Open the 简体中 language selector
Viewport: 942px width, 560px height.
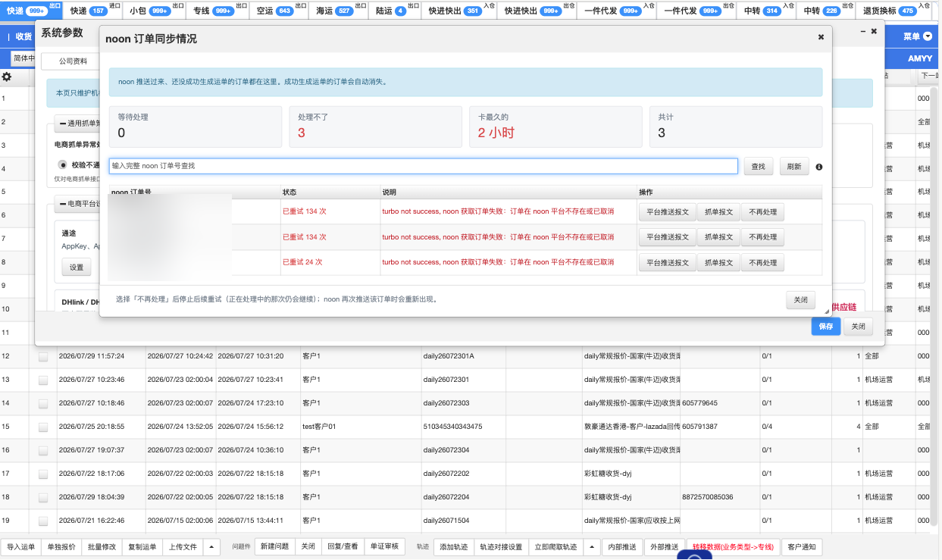(x=23, y=58)
